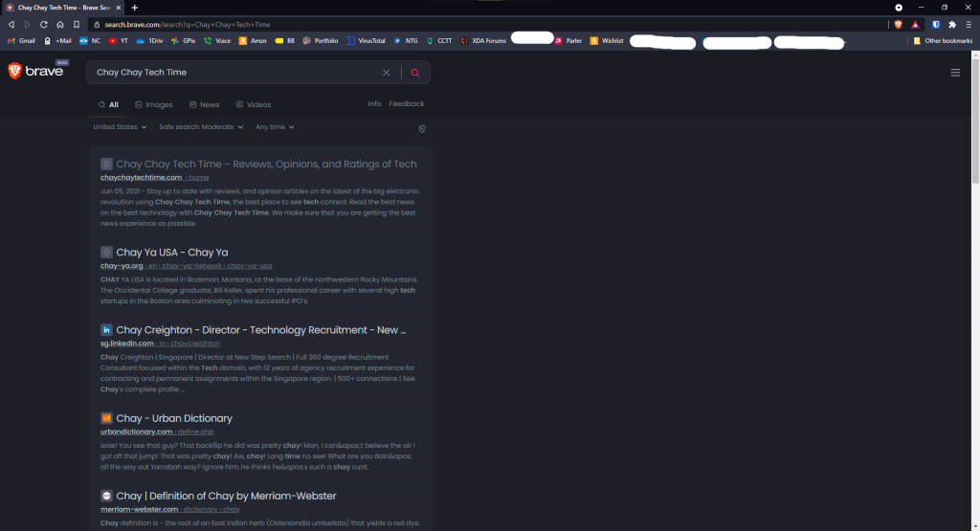Expand the Safe search: Moderate dropdown

tap(201, 127)
